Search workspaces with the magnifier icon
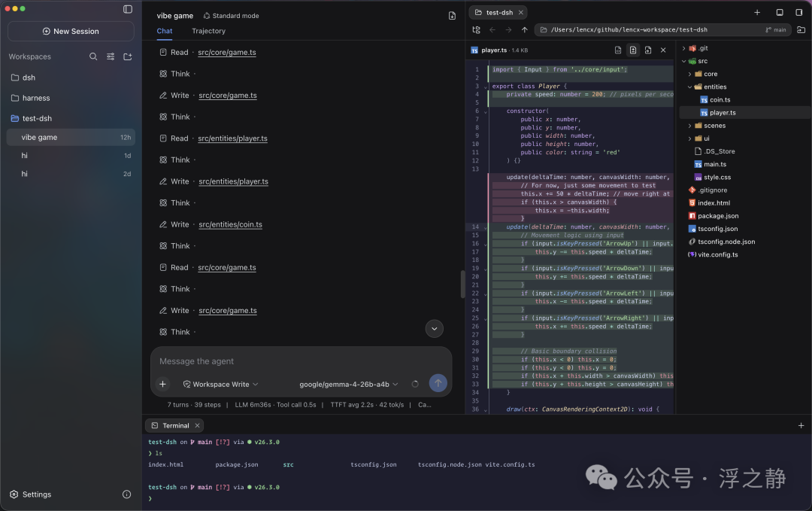 click(93, 56)
